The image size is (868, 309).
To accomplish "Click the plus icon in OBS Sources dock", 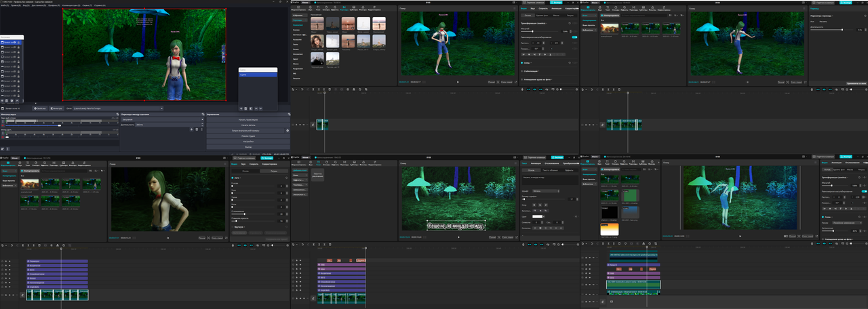I will (x=2, y=100).
